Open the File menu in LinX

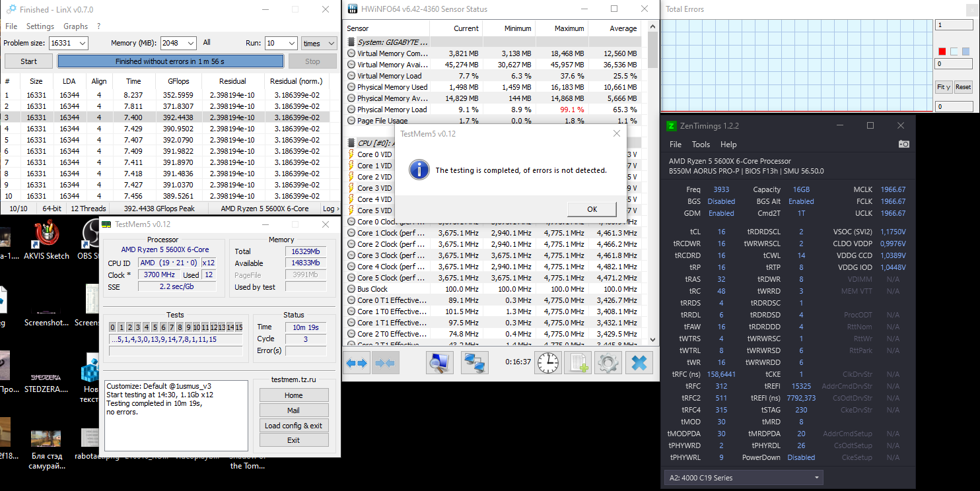[11, 26]
